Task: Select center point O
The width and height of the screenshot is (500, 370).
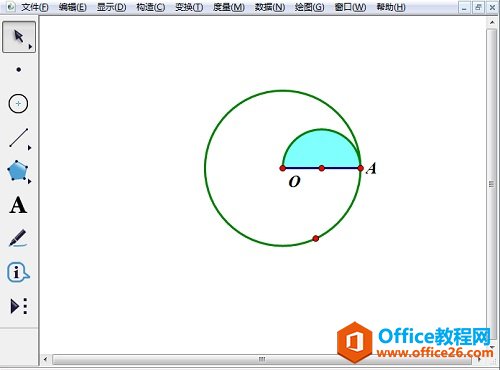Action: point(283,168)
